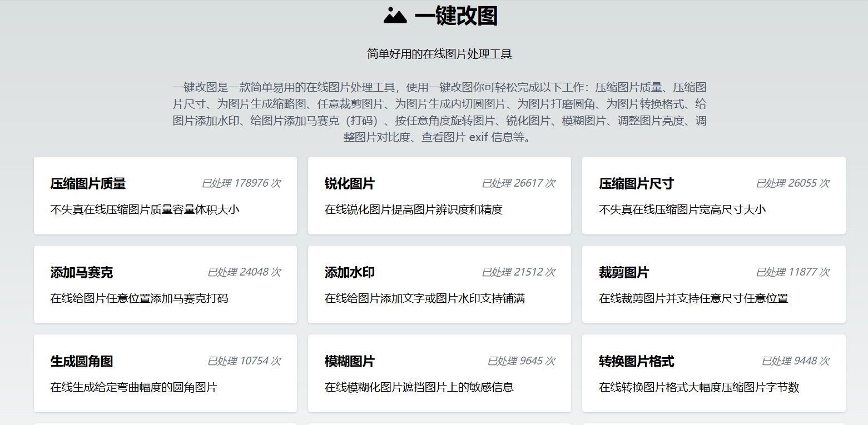Screen dimensions: 868x425
Task: Click the 一键改图 site title
Action: pos(456,16)
